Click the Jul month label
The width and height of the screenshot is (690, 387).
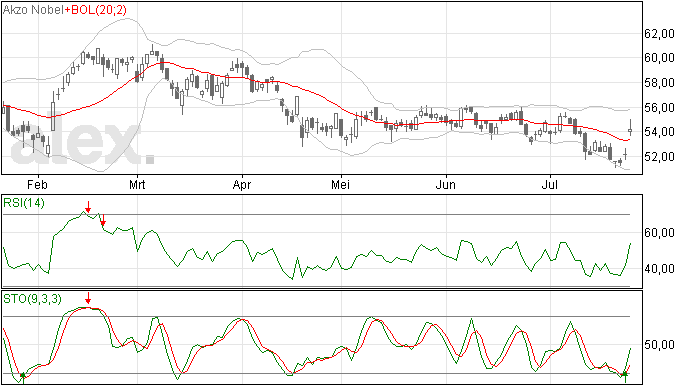click(x=549, y=185)
